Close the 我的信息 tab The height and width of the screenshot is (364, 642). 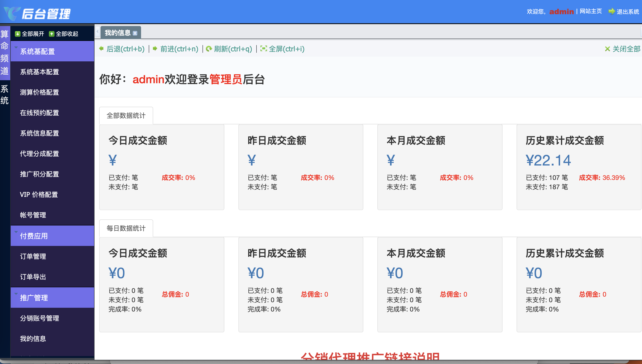[x=135, y=33]
